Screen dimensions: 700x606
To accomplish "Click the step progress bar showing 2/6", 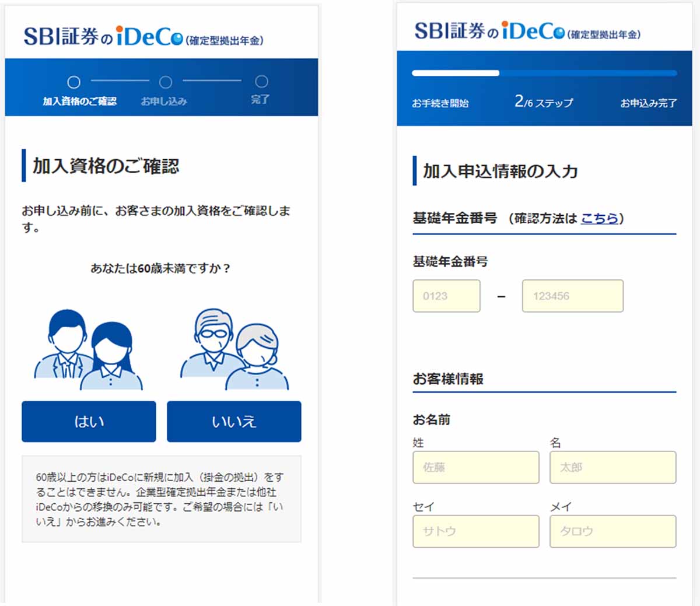I will tap(544, 73).
